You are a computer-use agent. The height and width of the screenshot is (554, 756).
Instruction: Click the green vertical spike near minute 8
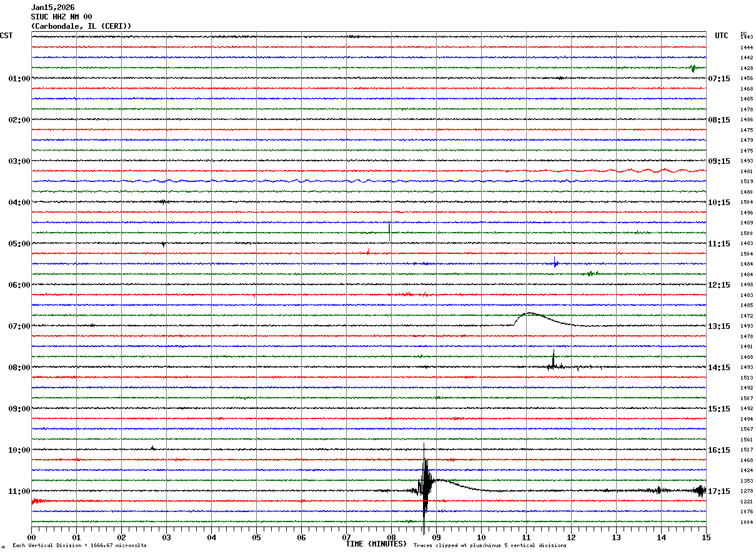(x=389, y=229)
